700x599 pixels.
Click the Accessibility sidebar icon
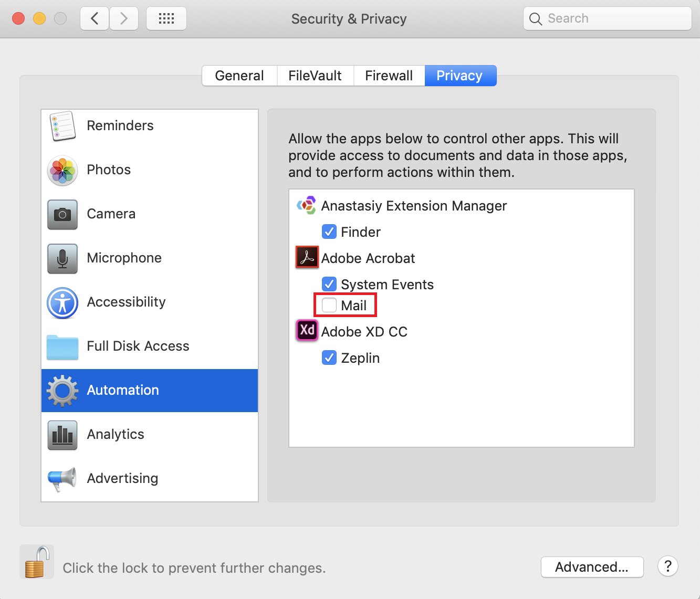click(62, 303)
